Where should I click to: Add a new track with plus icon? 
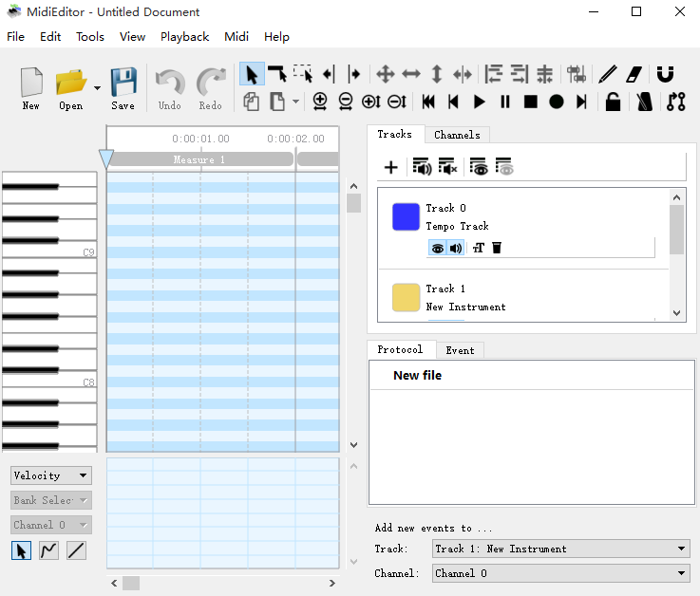(390, 168)
